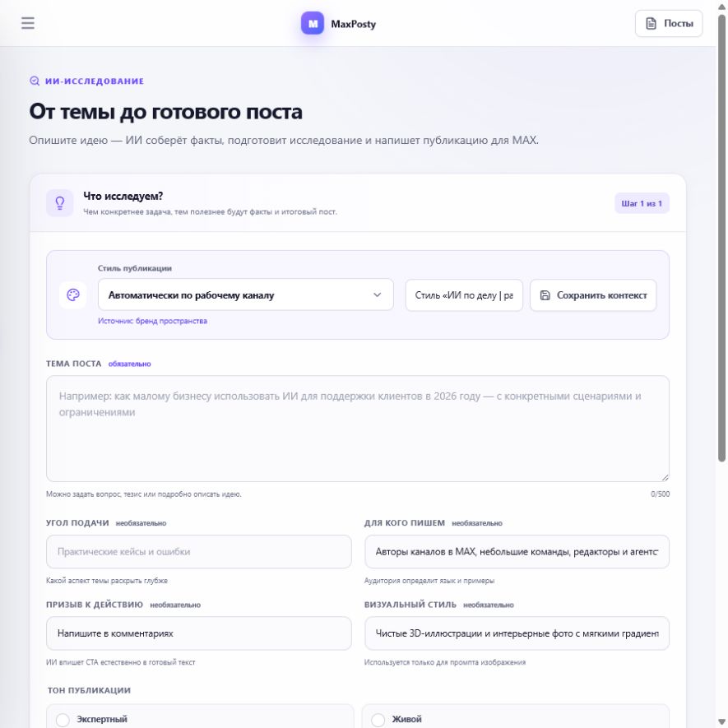Click the 0/500 character counter
Viewport: 728px width, 728px height.
[x=660, y=494]
